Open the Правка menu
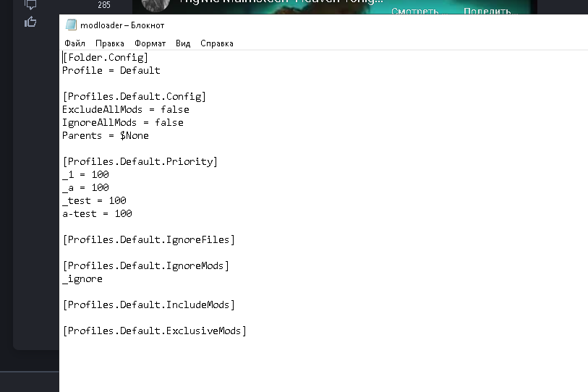588x392 pixels. pos(110,43)
